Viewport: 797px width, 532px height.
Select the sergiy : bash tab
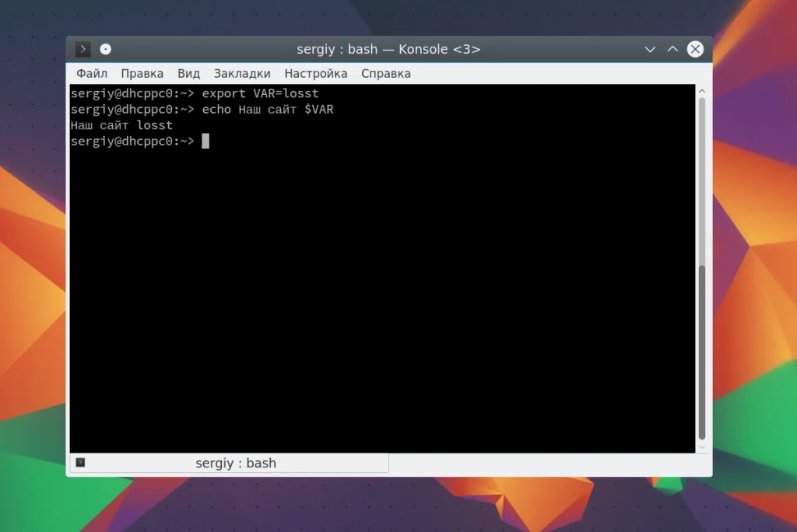230,463
